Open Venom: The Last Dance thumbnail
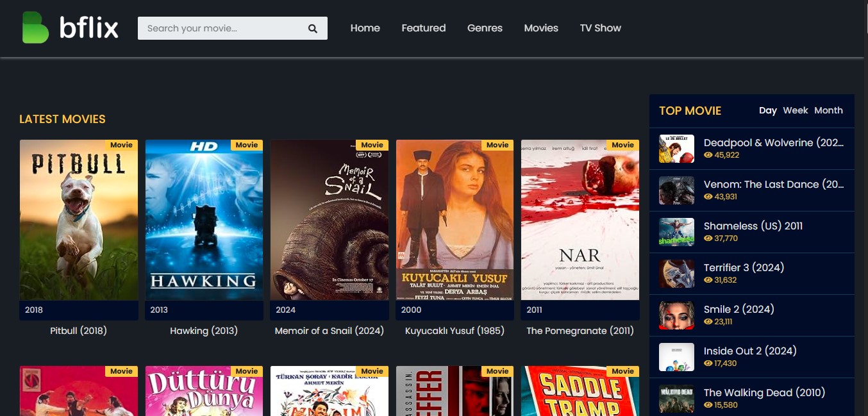Screen dimensions: 868x416 pos(676,190)
